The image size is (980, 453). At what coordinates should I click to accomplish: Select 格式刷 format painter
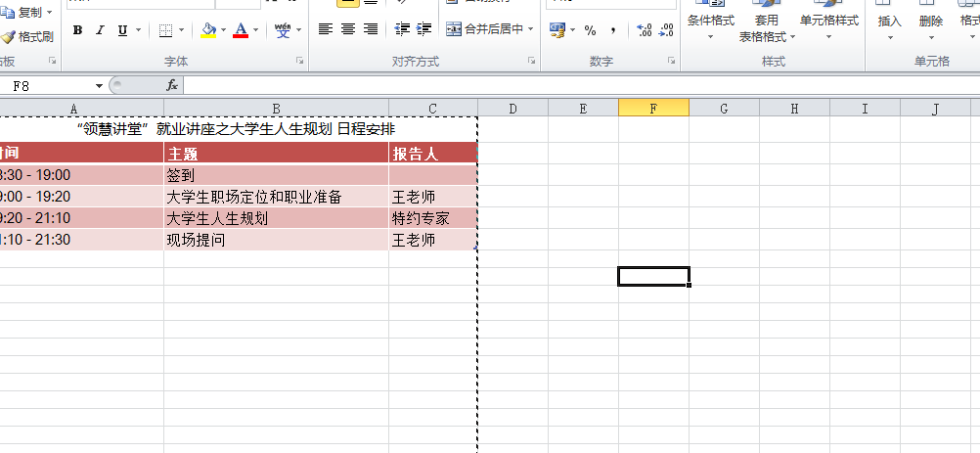[27, 37]
